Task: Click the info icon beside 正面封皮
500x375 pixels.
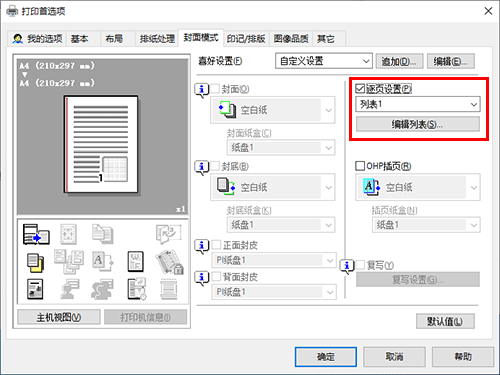Action: (202, 246)
